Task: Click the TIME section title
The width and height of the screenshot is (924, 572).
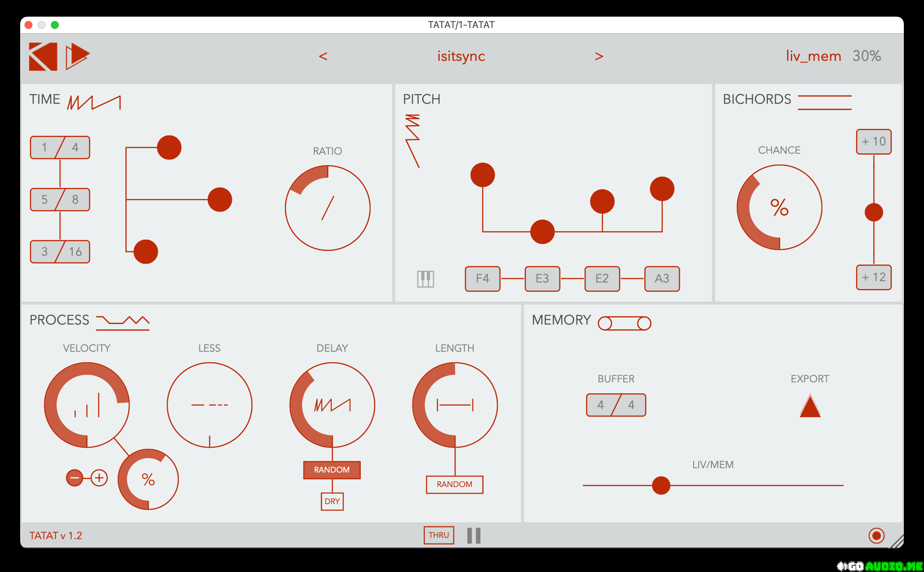Action: tap(45, 99)
